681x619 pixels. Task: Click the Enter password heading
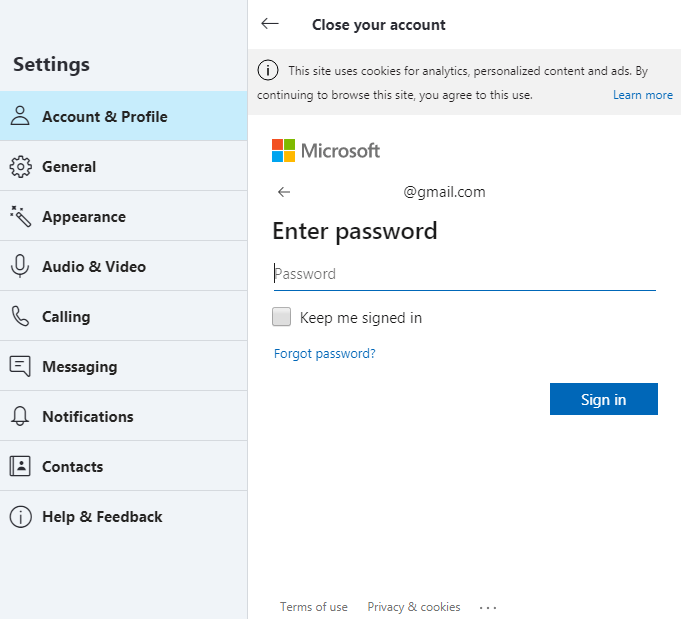[354, 231]
